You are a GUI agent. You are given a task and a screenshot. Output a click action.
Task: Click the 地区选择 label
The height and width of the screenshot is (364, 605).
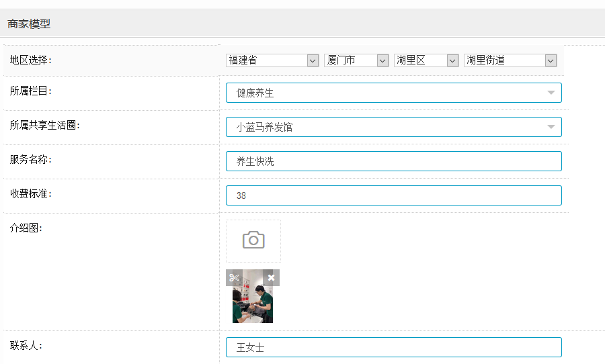[x=31, y=60]
